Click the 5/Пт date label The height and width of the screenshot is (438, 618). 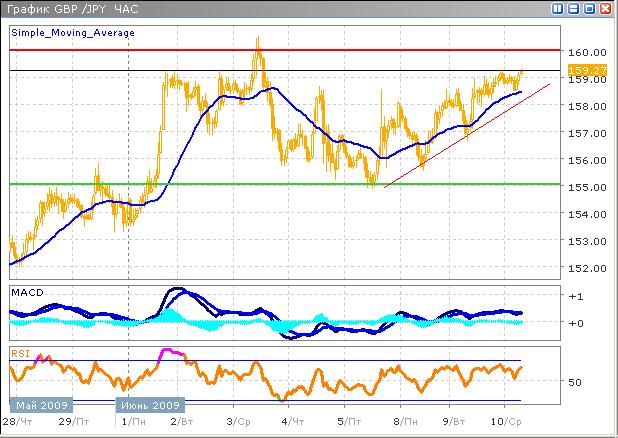click(349, 421)
